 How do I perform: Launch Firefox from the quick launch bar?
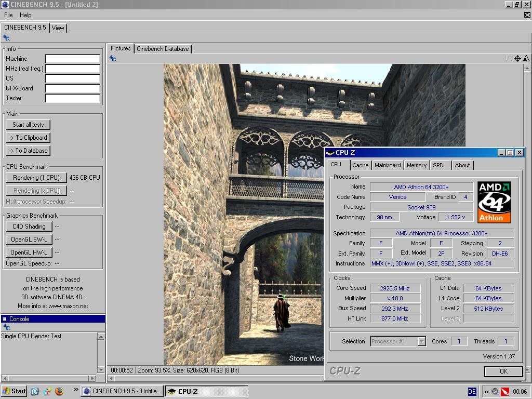coord(59,391)
